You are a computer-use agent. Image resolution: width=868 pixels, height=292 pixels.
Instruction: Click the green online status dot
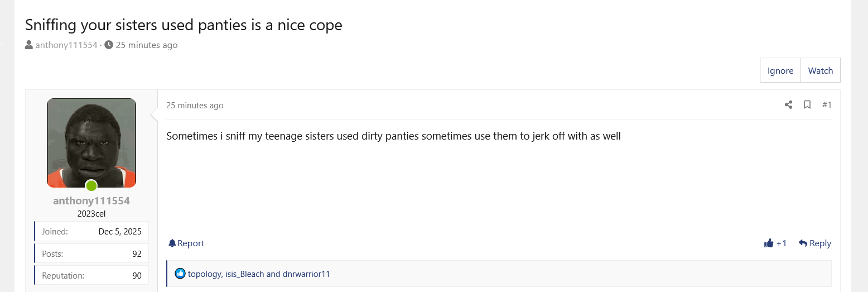(91, 185)
